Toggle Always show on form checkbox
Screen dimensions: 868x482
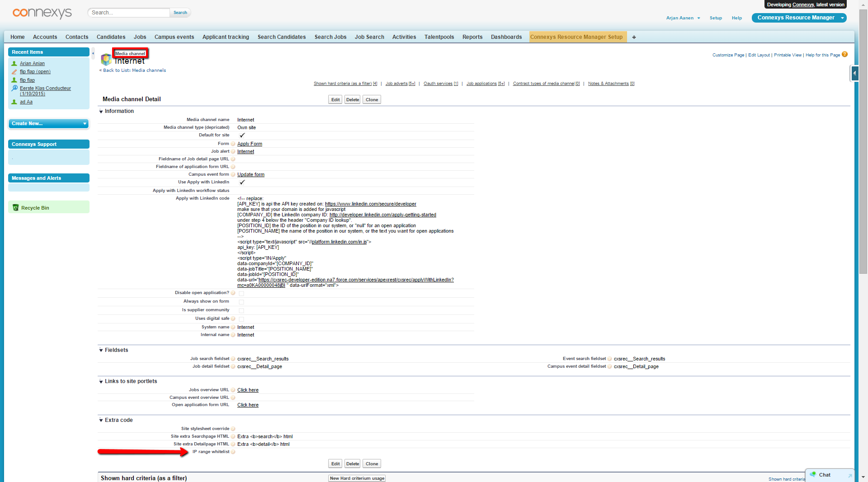coord(241,302)
